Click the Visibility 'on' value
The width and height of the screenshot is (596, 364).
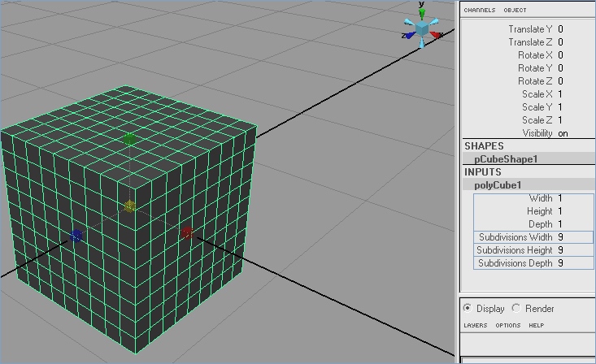563,133
